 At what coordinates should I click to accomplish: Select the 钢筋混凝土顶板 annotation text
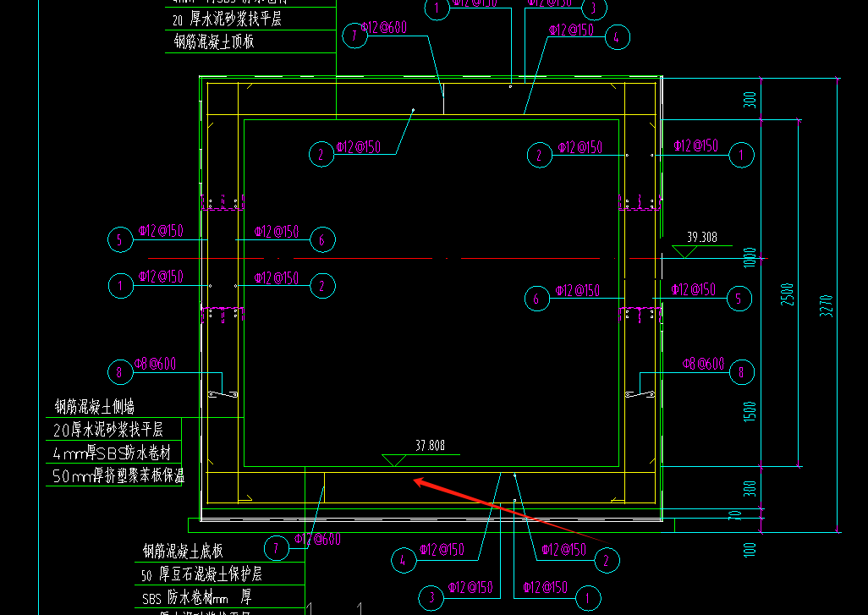[214, 41]
